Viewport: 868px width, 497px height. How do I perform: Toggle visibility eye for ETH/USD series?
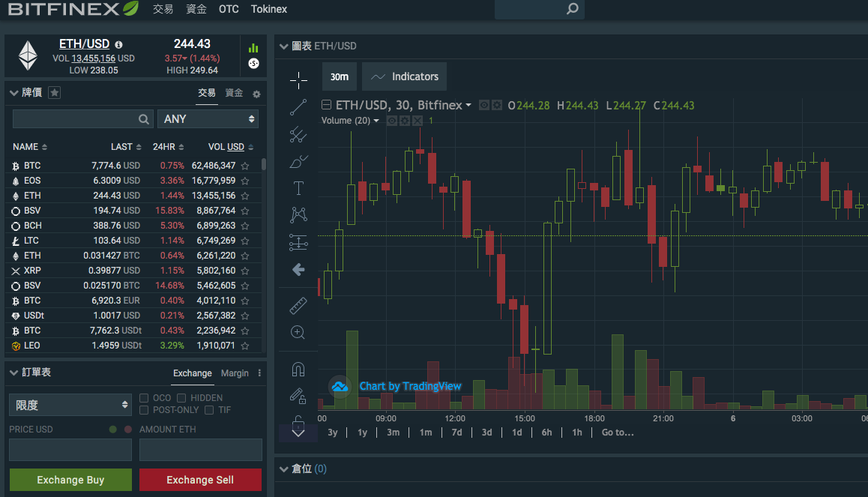pos(483,105)
